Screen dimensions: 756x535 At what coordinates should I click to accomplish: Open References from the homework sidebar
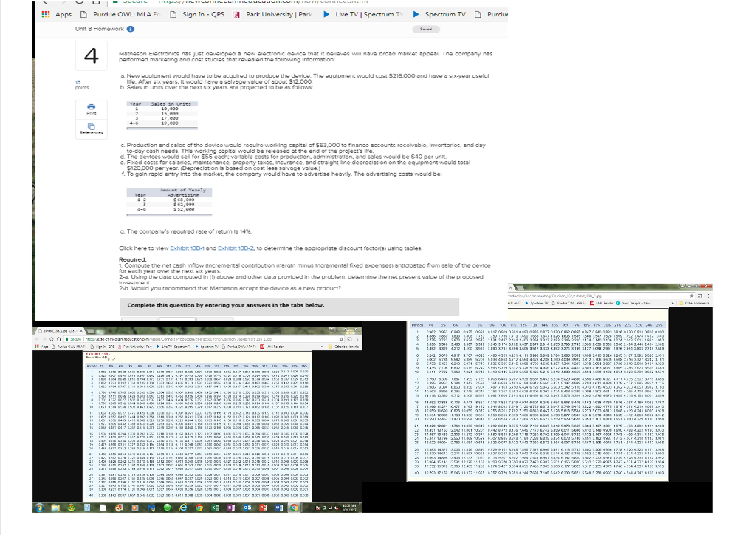(90, 127)
